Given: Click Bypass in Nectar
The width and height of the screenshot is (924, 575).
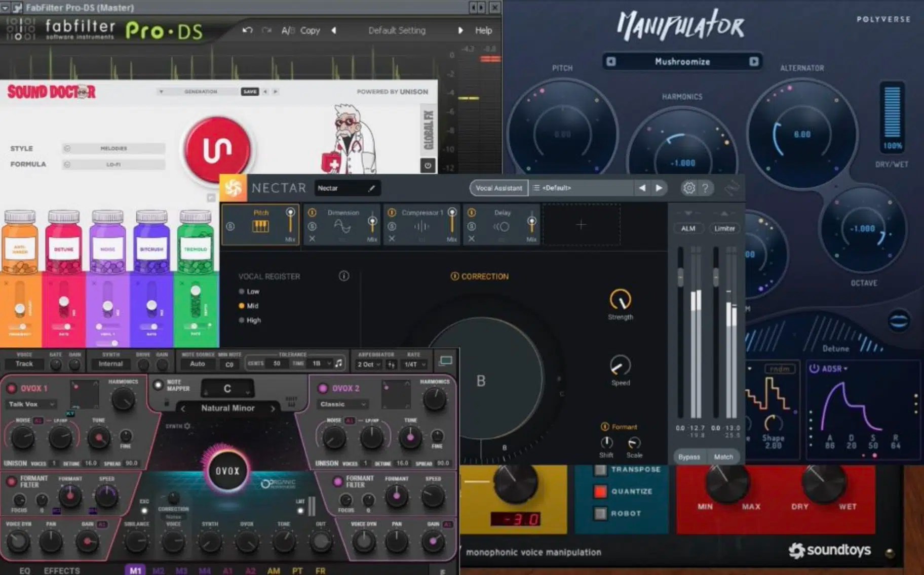Looking at the screenshot, I should pyautogui.click(x=689, y=457).
